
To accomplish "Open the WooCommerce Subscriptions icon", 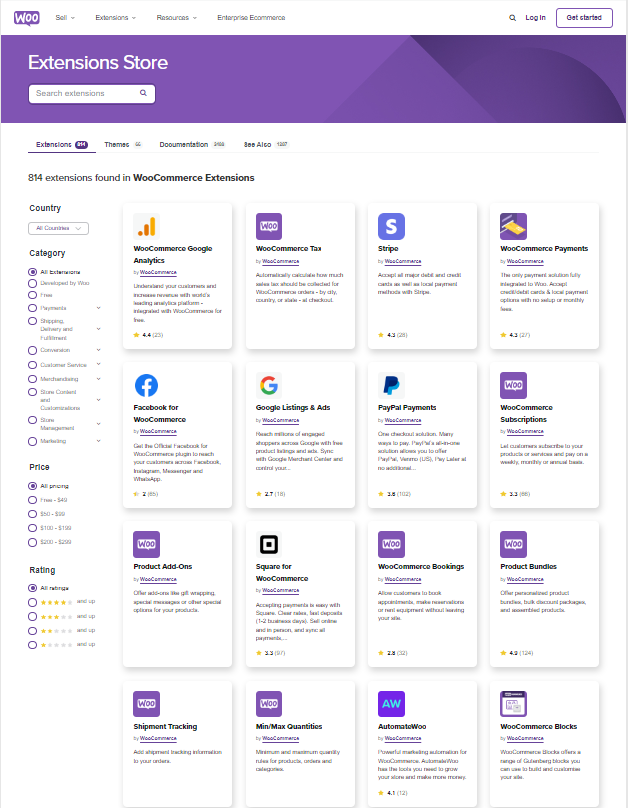I will pos(513,385).
